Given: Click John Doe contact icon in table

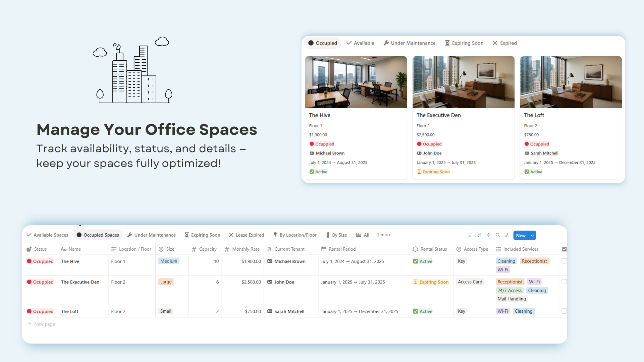Looking at the screenshot, I should pos(270,282).
